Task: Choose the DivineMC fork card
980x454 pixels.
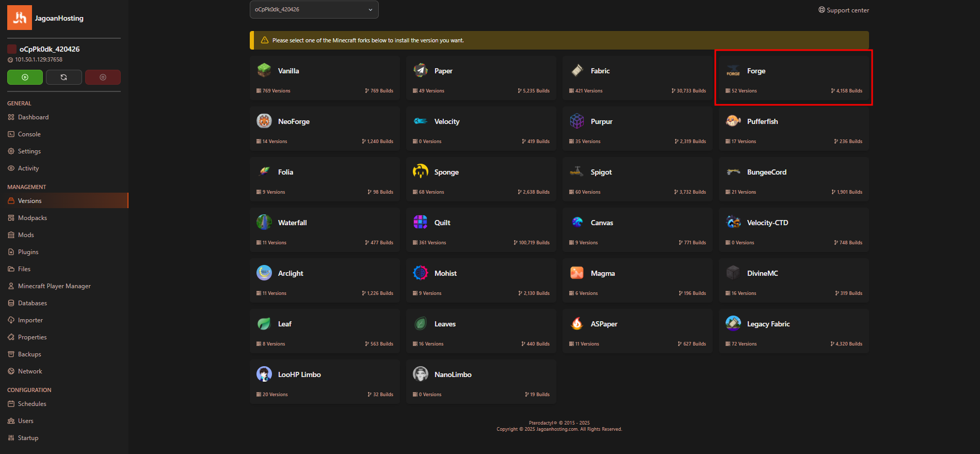Action: point(794,280)
